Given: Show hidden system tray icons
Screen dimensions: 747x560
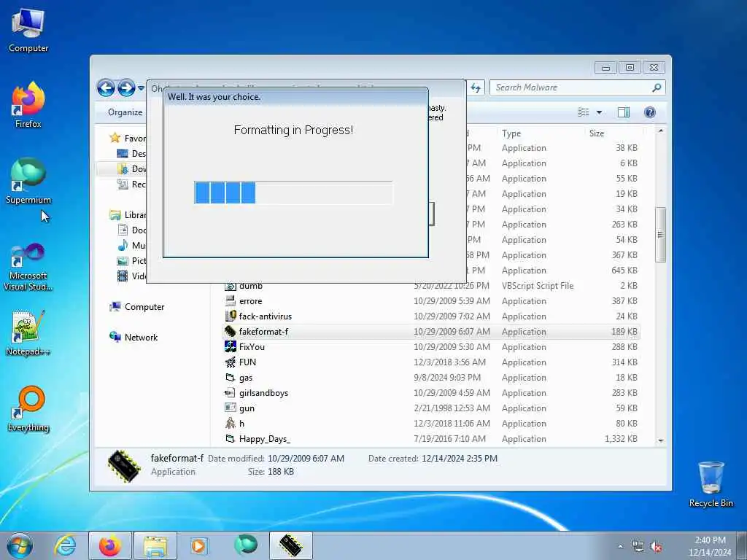Looking at the screenshot, I should click(x=620, y=547).
